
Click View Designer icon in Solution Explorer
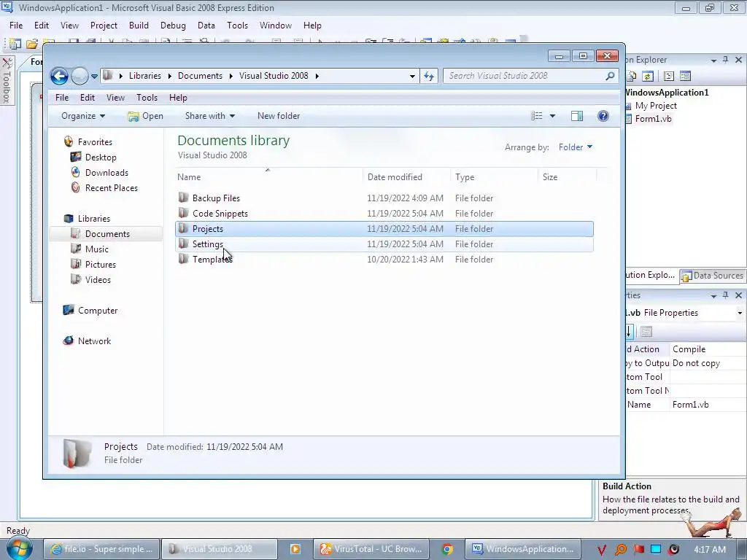pos(685,76)
